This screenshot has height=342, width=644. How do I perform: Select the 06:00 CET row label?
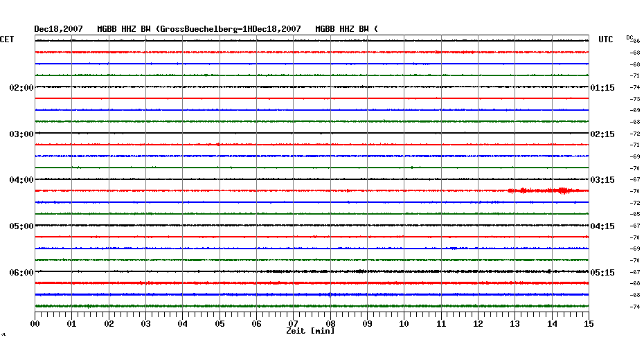point(21,273)
